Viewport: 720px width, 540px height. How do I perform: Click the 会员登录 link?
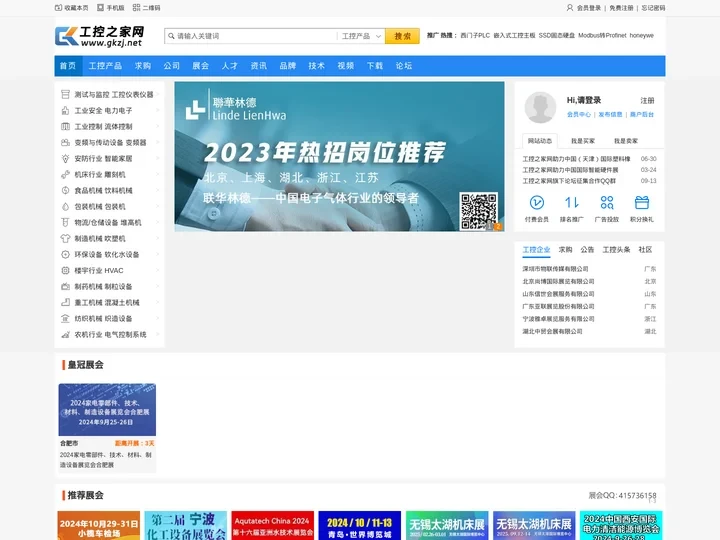click(589, 8)
